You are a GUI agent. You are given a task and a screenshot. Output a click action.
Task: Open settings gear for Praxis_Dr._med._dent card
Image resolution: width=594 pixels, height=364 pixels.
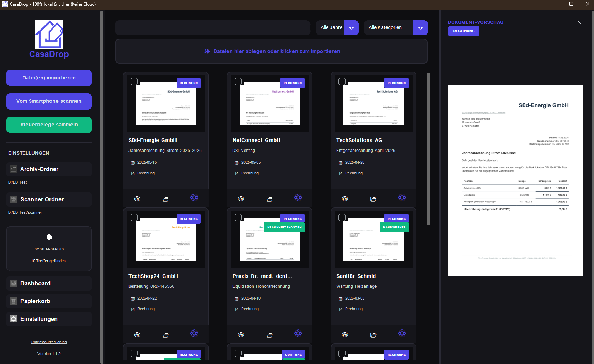(298, 333)
